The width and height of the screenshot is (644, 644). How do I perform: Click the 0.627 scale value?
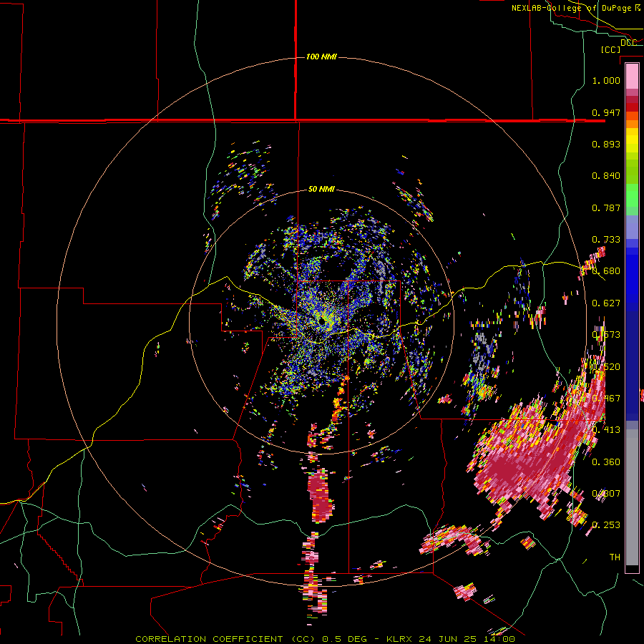(606, 303)
